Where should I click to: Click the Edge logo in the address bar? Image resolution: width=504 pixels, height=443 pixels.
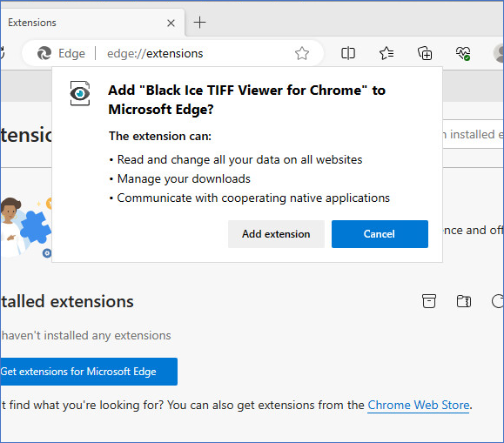pos(44,53)
